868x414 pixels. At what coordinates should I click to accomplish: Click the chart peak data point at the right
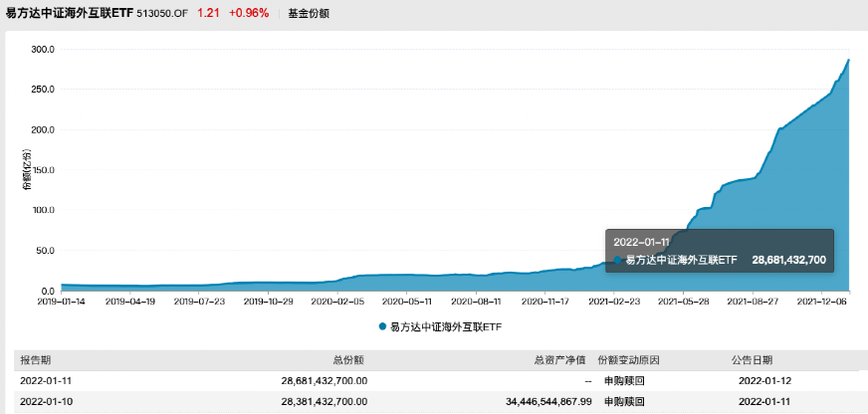click(x=848, y=60)
